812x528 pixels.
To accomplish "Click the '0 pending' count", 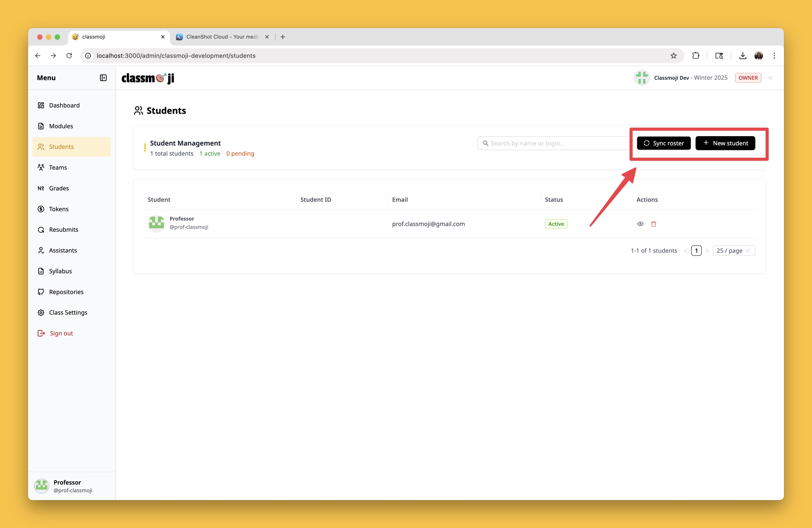I will coord(240,153).
